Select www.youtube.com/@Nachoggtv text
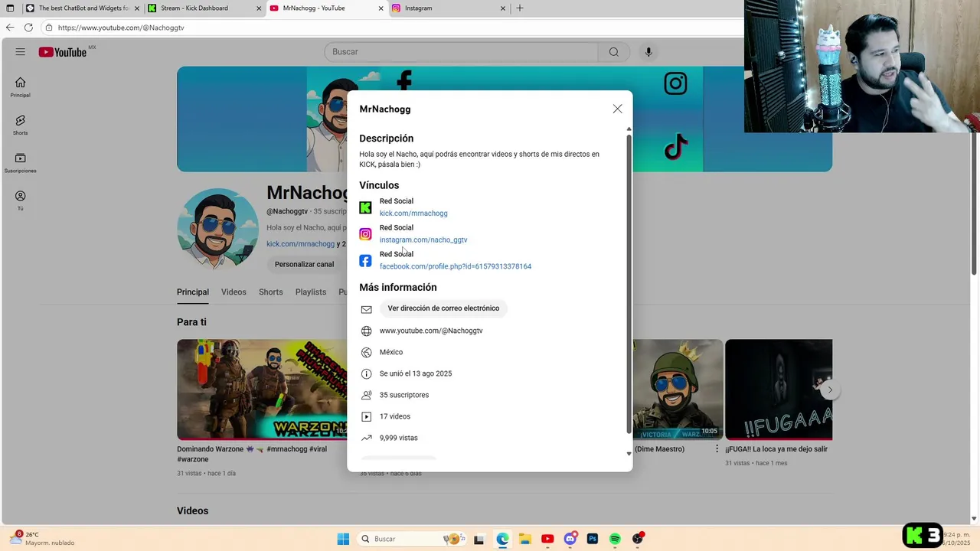The height and width of the screenshot is (551, 980). pos(431,331)
